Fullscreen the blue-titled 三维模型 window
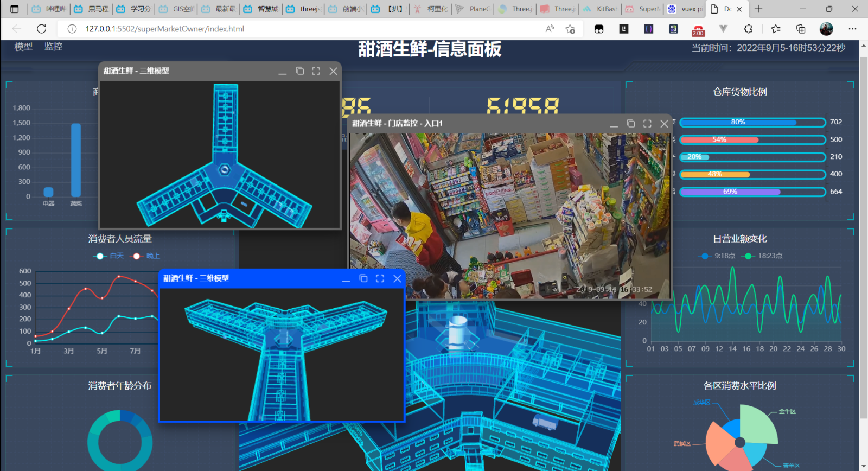This screenshot has width=868, height=471. tap(380, 278)
